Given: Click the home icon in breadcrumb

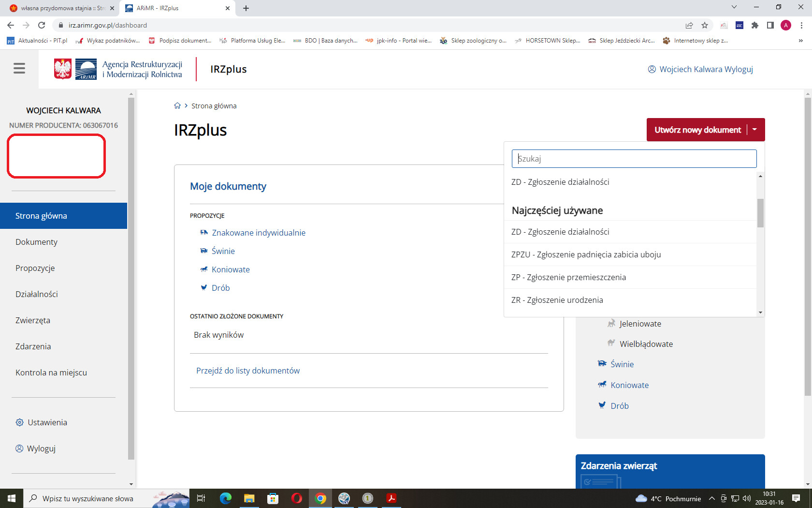Looking at the screenshot, I should (177, 106).
